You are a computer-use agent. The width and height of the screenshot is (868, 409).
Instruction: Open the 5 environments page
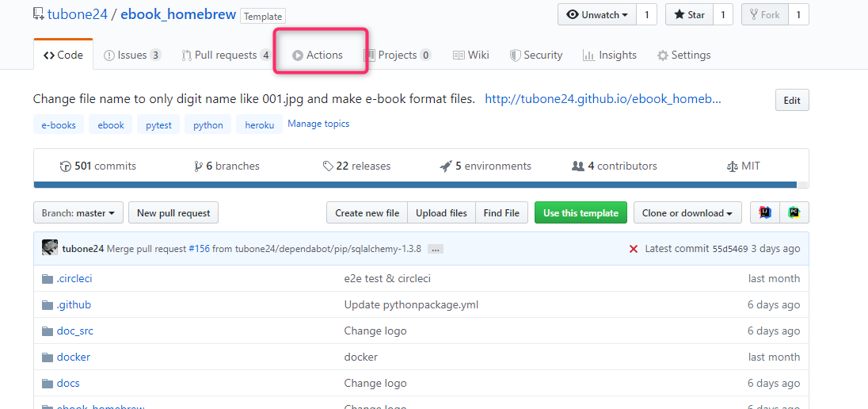click(x=485, y=166)
